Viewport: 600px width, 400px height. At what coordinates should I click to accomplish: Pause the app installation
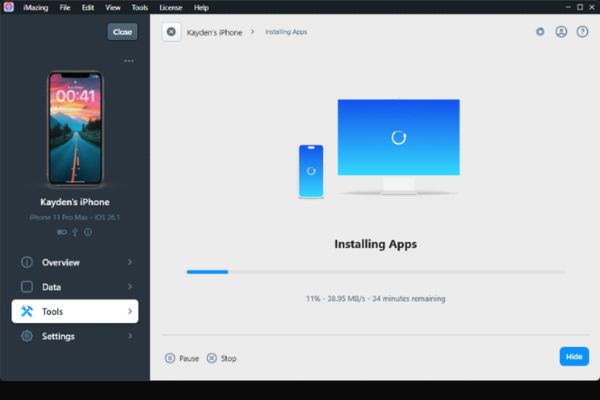tap(182, 358)
